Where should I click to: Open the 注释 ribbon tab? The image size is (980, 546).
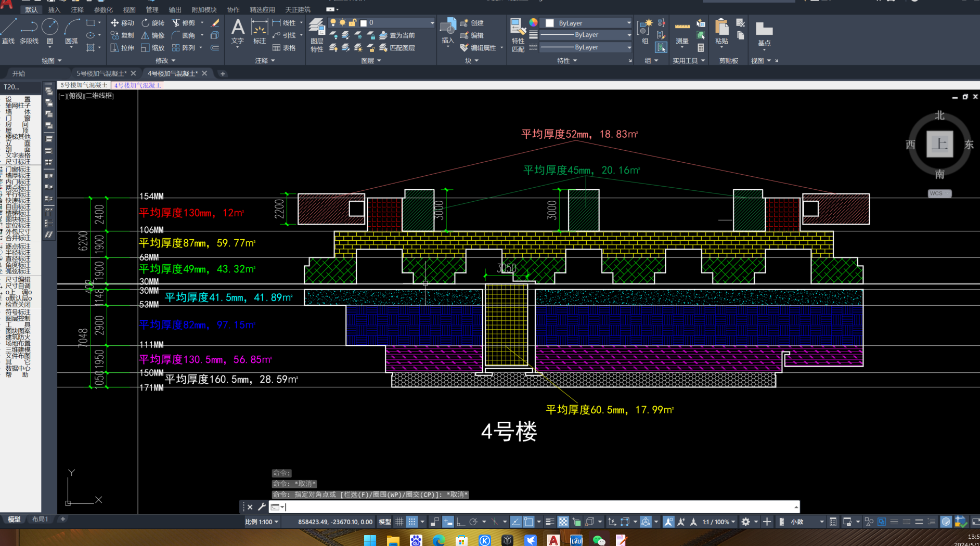[x=77, y=9]
